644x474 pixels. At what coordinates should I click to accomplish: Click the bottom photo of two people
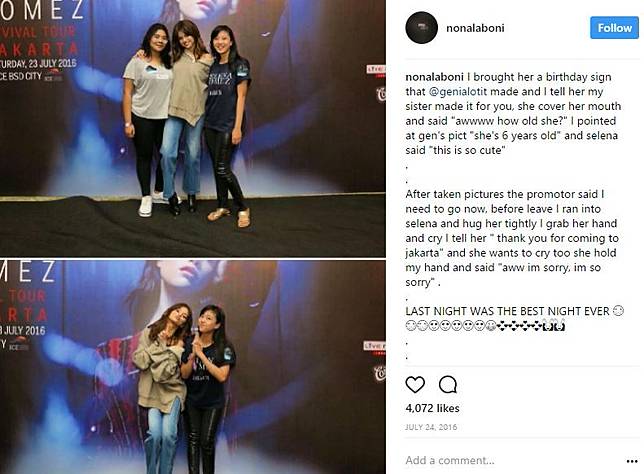tap(193, 367)
